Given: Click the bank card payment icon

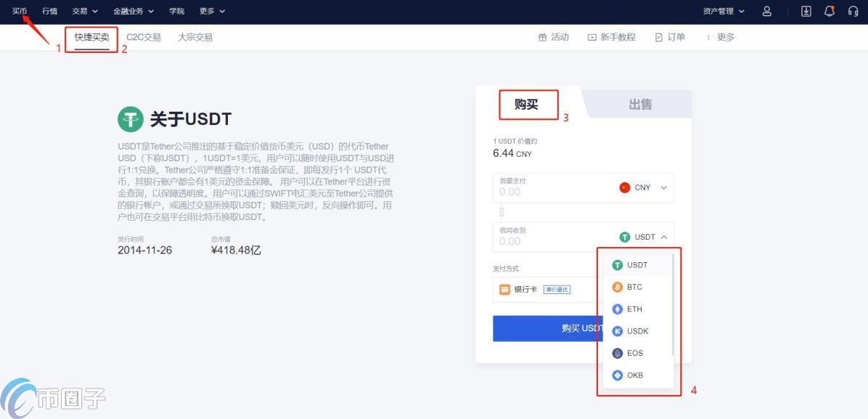Looking at the screenshot, I should (505, 289).
